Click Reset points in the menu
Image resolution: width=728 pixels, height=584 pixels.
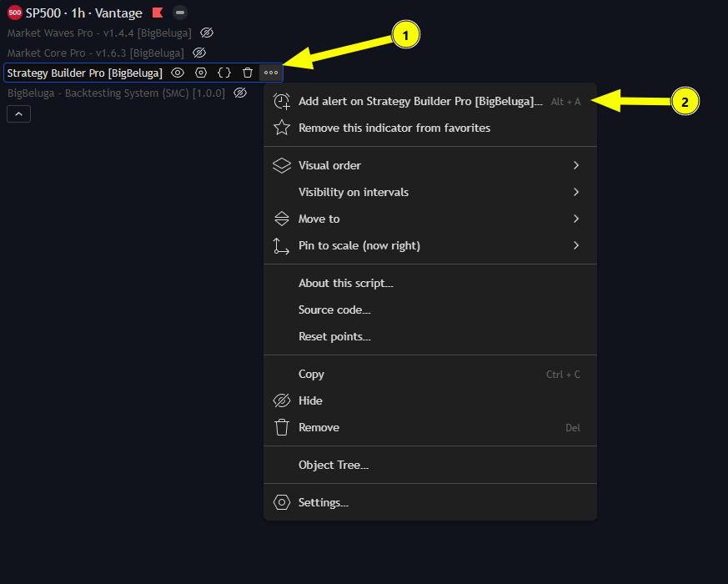[334, 336]
